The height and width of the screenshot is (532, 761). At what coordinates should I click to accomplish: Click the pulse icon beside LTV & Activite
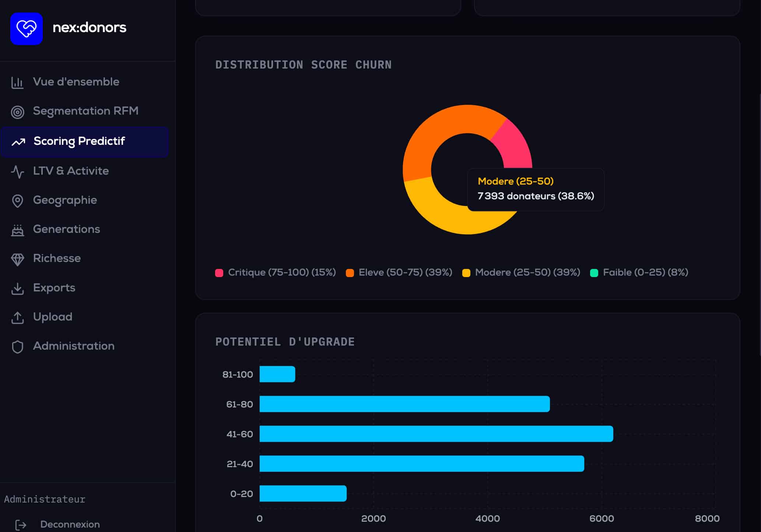17,172
